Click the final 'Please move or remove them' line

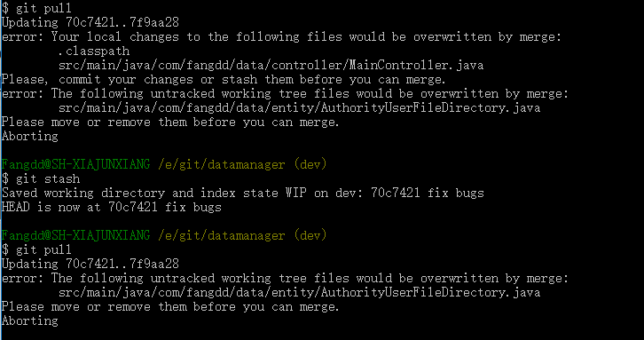[x=170, y=306]
